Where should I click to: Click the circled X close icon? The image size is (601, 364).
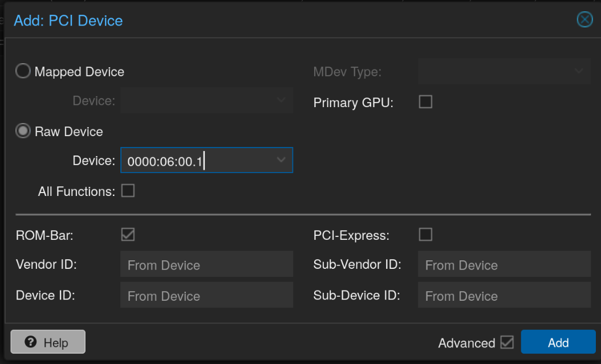(584, 19)
